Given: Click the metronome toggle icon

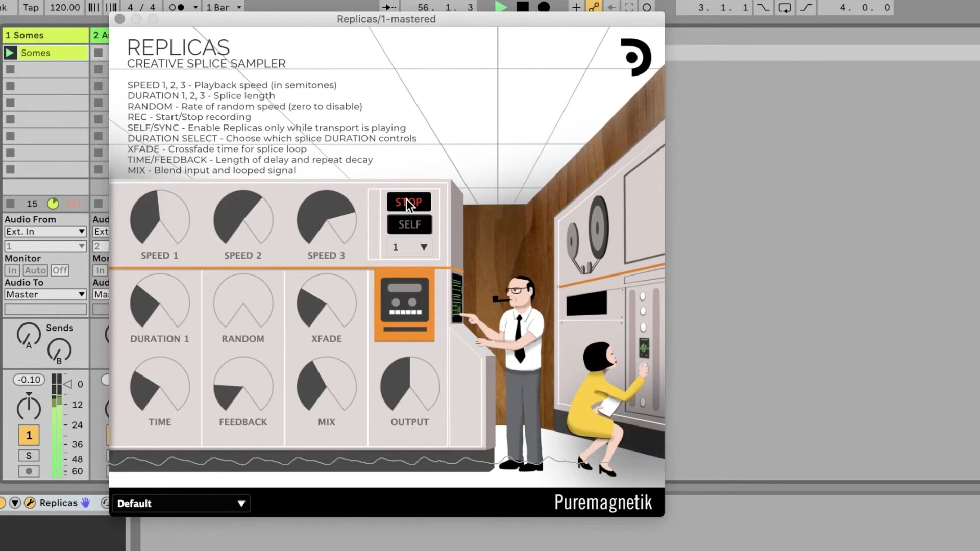Looking at the screenshot, I should [176, 7].
